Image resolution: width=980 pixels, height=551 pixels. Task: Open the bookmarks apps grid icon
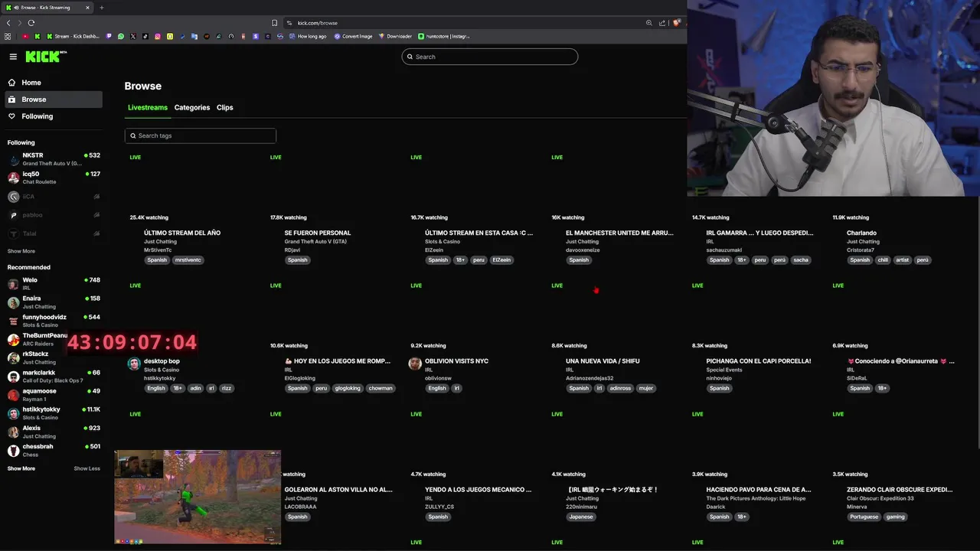pyautogui.click(x=8, y=36)
